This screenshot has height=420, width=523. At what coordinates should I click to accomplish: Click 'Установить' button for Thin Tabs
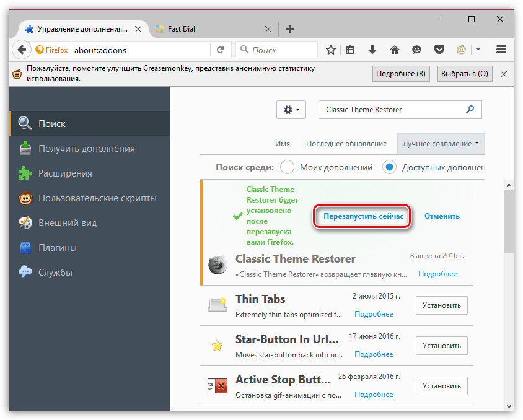tap(441, 305)
